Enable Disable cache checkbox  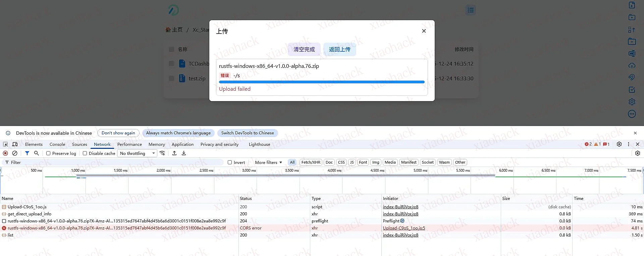click(85, 153)
